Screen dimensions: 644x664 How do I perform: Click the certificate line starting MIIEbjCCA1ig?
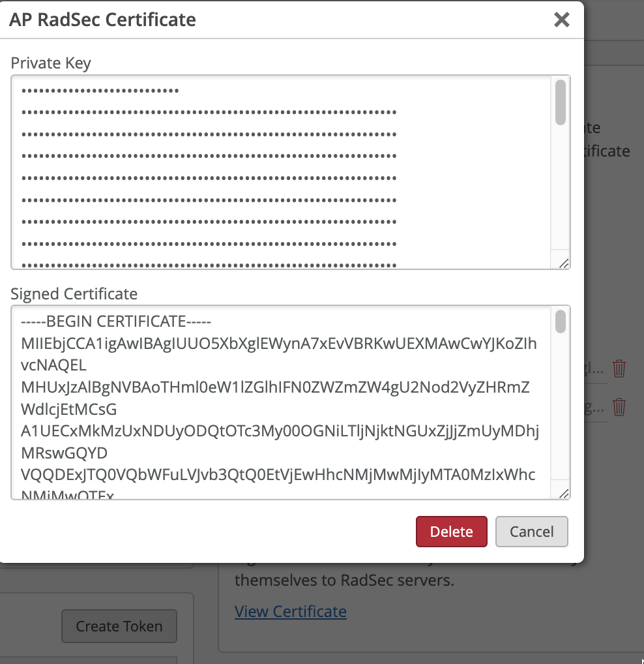279,344
